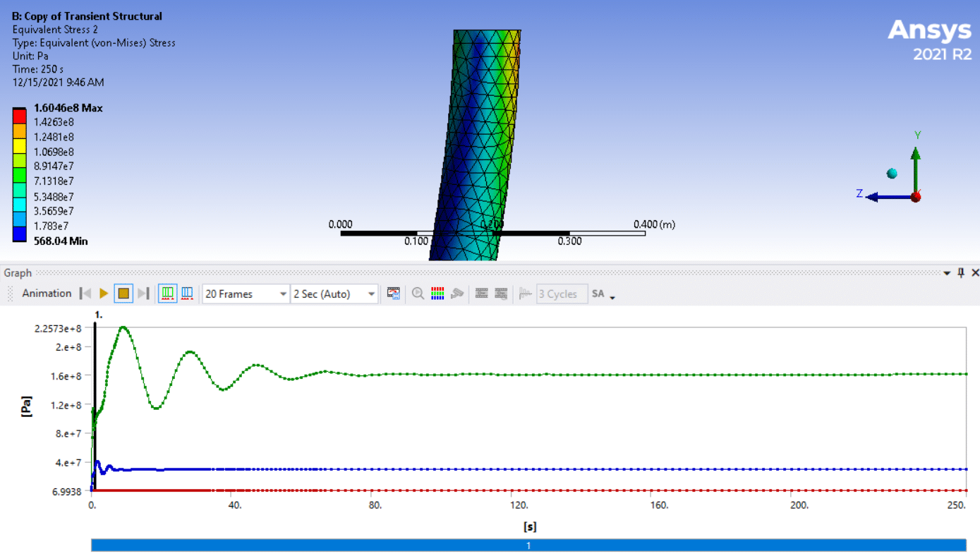Screen dimensions: 980x556
Task: Click the cyan isometric view ball
Action: (893, 174)
